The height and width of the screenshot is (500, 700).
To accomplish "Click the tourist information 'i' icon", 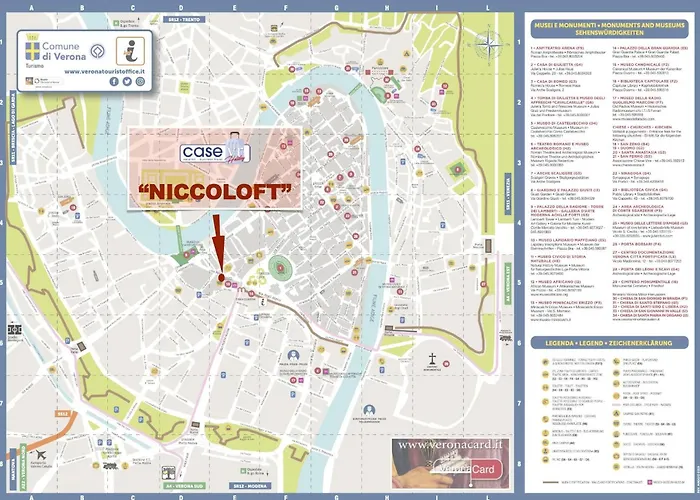I will tap(130, 51).
